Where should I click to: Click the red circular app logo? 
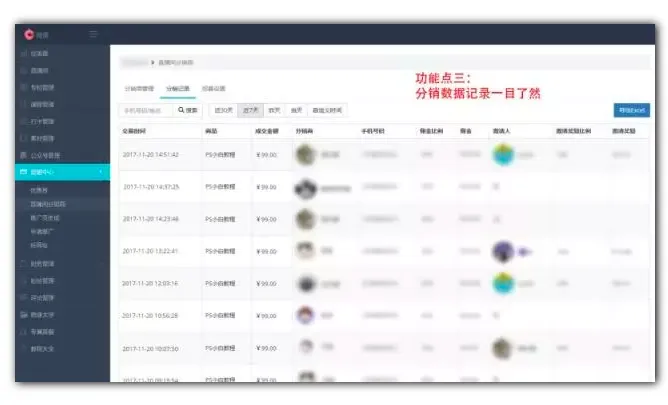(x=29, y=34)
